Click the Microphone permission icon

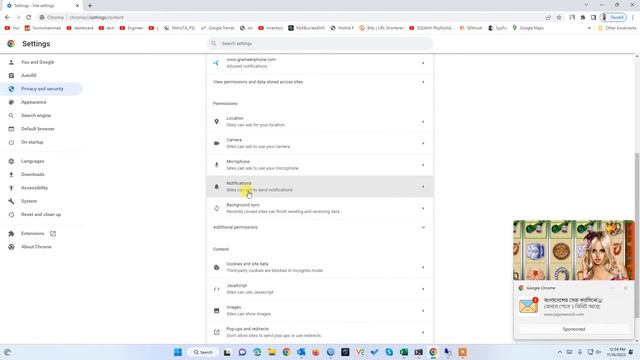216,165
